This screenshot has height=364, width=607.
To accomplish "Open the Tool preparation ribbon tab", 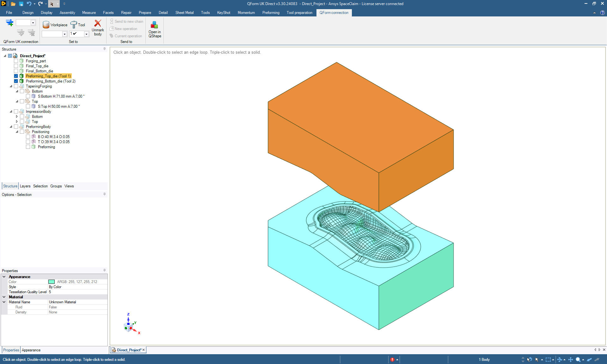I will (299, 13).
